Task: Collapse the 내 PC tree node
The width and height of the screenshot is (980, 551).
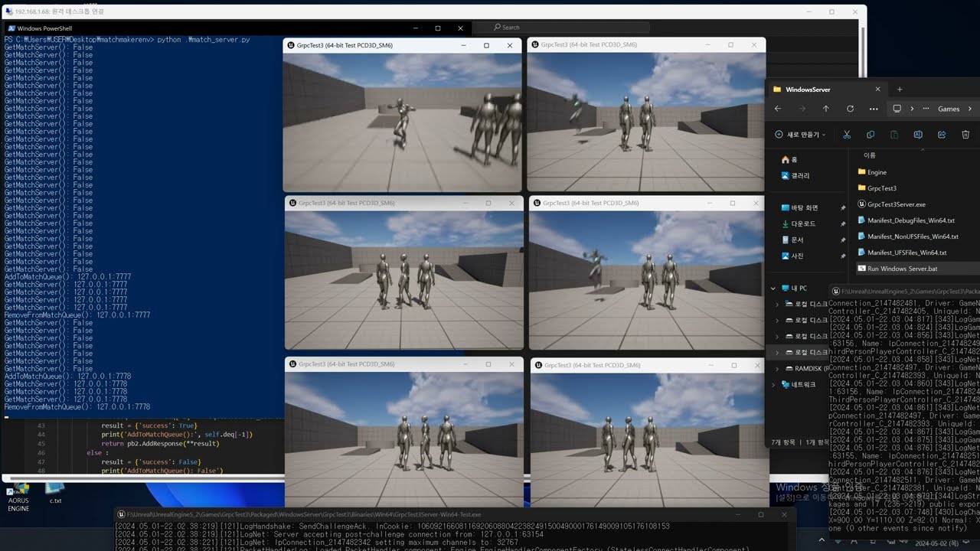Action: point(773,289)
